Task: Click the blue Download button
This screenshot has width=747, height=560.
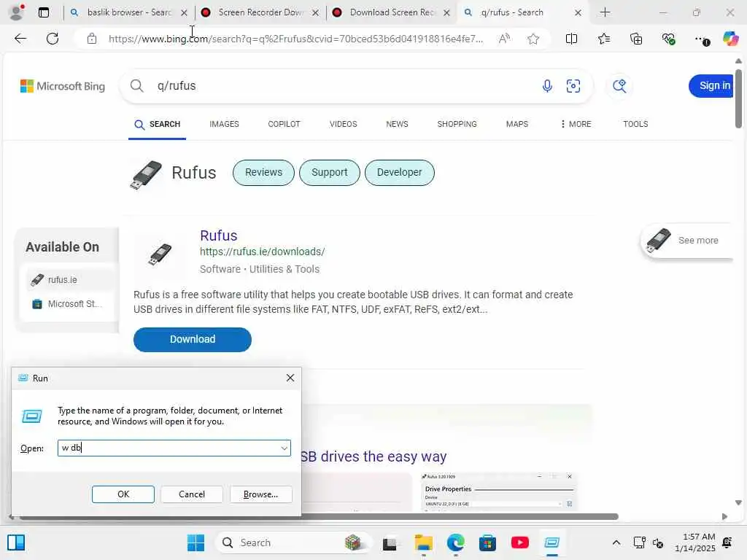Action: [193, 340]
